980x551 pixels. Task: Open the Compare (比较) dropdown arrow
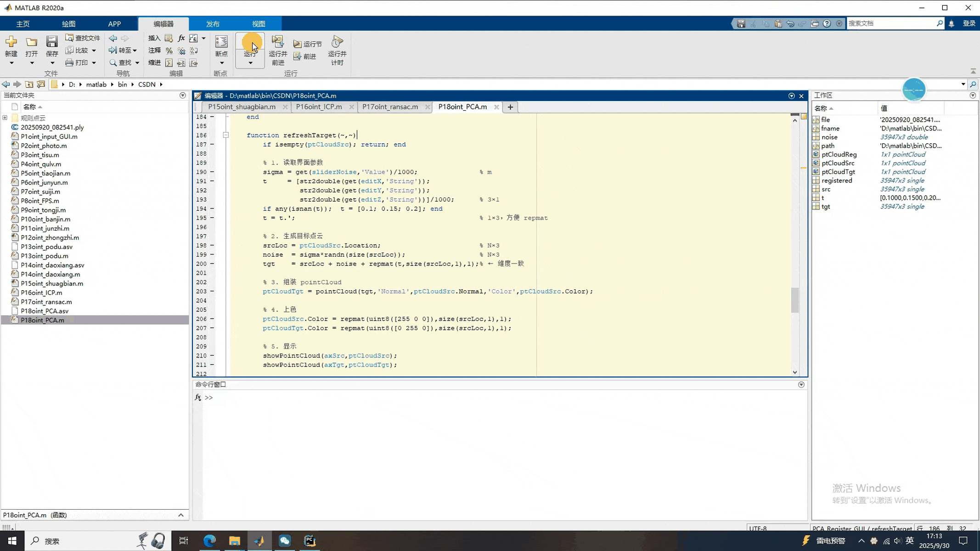(x=94, y=51)
